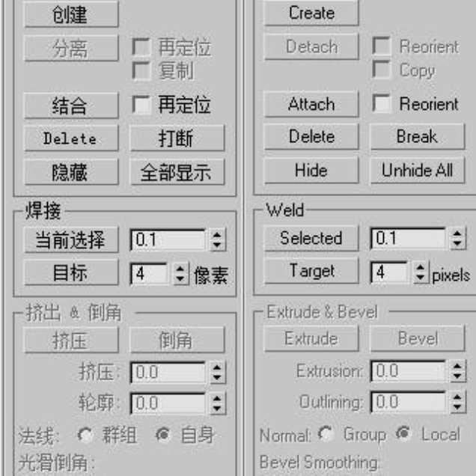Click the Weld Target button

click(311, 271)
